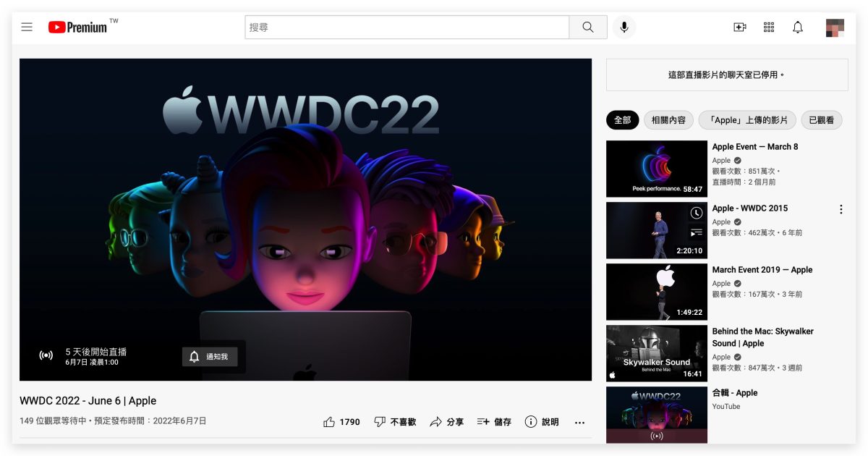Screen dimensions: 868x456
Task: Click title Behind the Mac: Skywalker Sound
Action: tap(763, 337)
